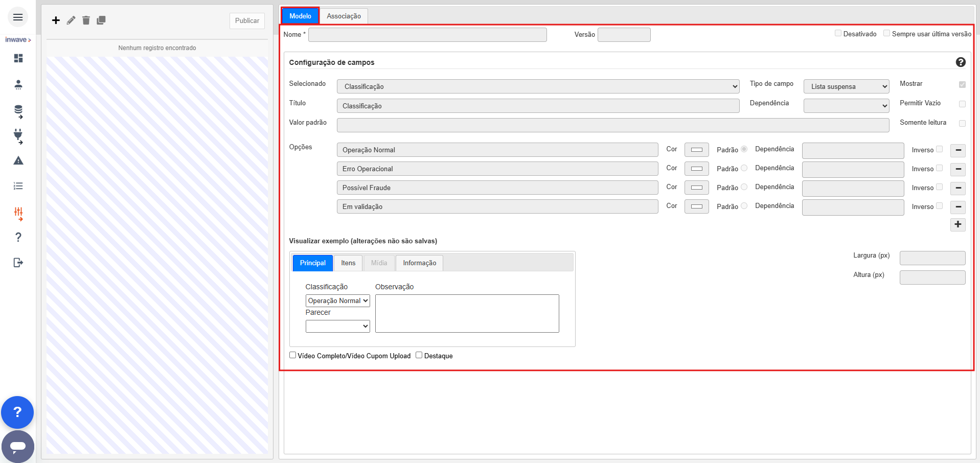The height and width of the screenshot is (463, 980).
Task: Pick color for Erro Operacional option
Action: click(697, 169)
